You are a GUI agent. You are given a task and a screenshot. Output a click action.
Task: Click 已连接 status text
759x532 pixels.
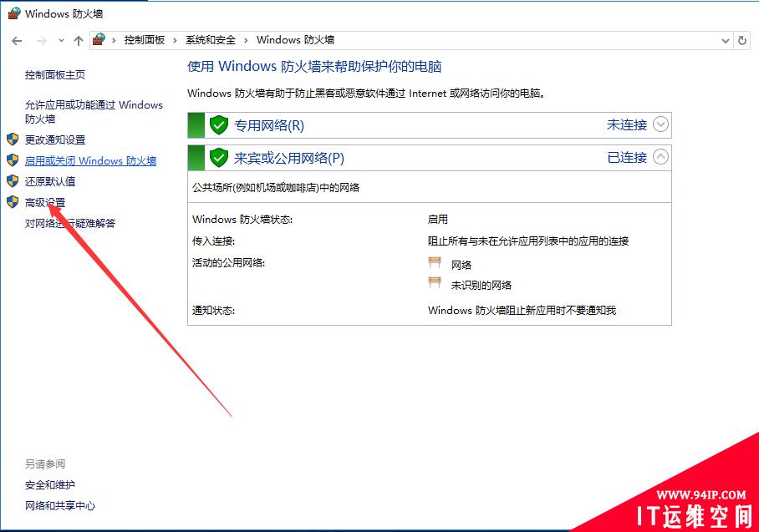coord(627,157)
